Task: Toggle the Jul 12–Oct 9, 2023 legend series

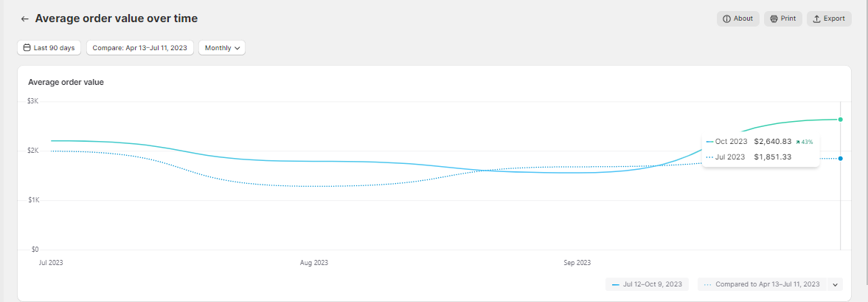Action: coord(647,284)
